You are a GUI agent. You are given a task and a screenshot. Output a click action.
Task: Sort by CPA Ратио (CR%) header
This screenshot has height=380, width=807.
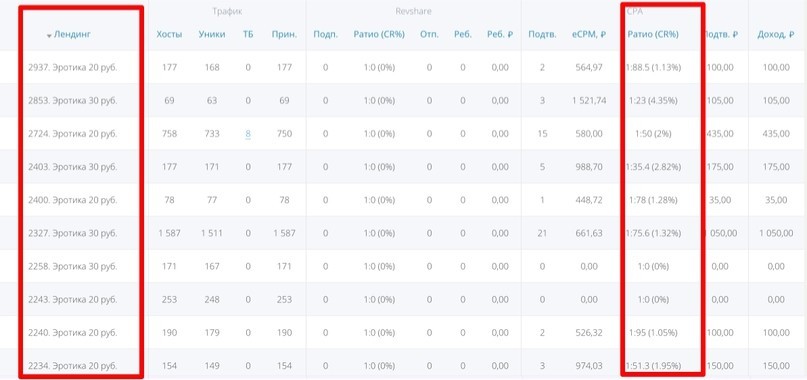tap(653, 35)
